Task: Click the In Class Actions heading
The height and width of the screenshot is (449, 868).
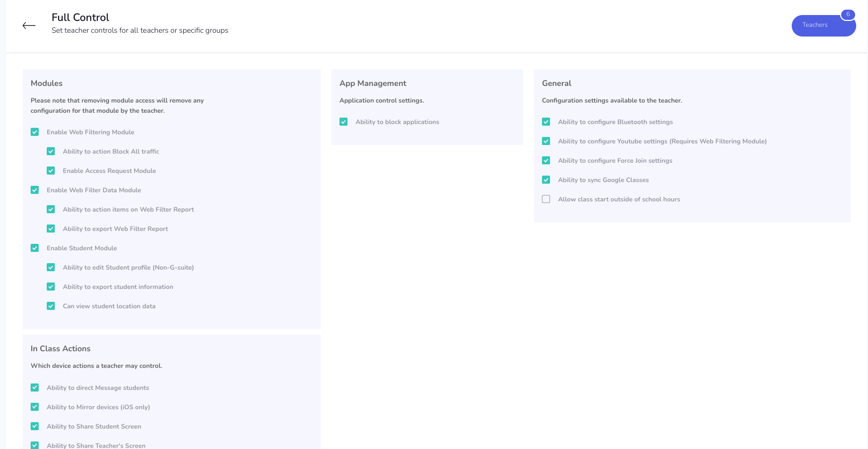Action: pos(61,349)
